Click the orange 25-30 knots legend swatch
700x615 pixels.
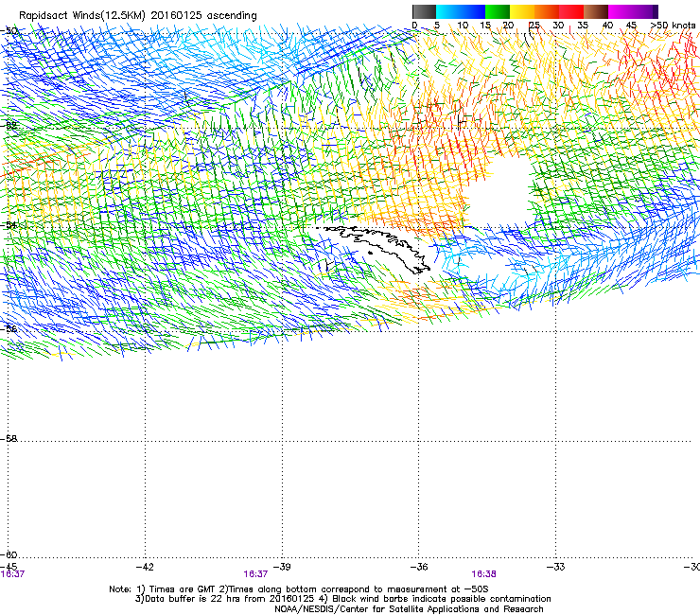coord(547,11)
